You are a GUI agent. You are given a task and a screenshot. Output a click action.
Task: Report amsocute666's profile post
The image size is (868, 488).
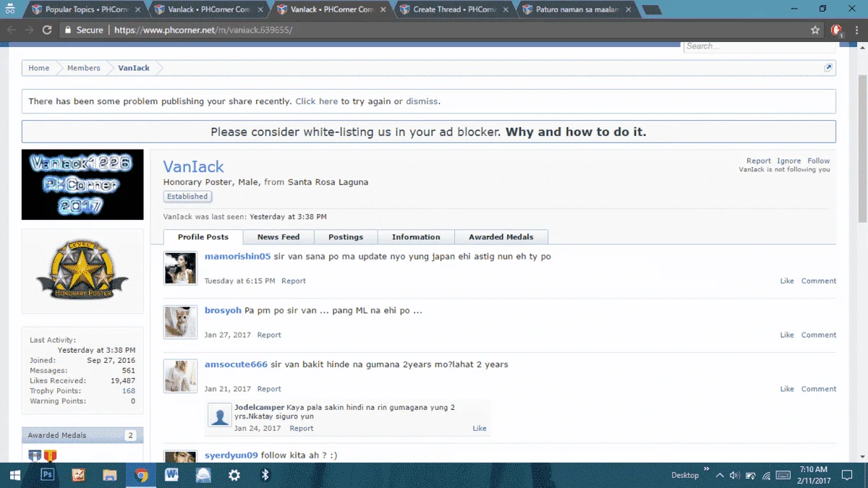point(269,389)
